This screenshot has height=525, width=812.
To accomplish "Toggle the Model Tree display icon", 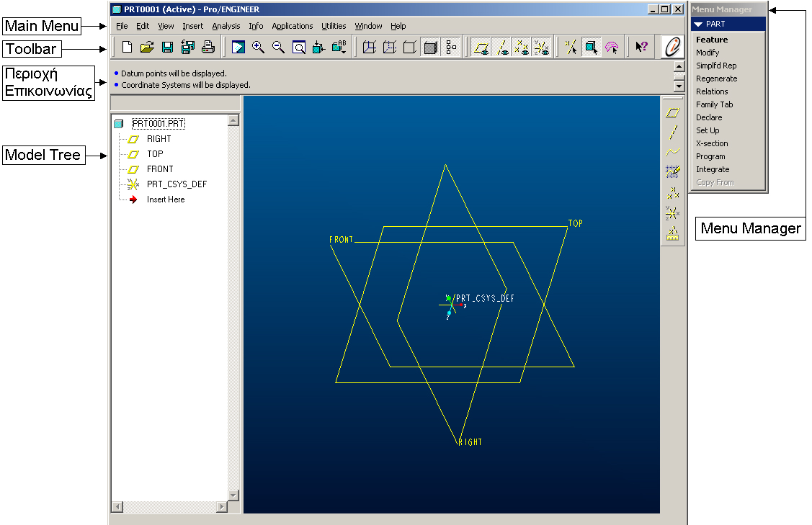I will click(x=451, y=47).
